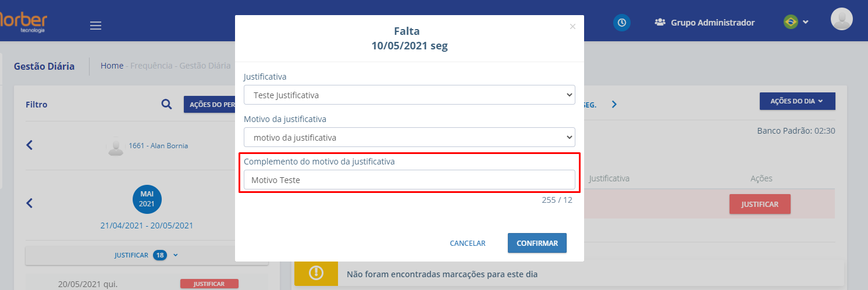This screenshot has height=290, width=868.
Task: Click the warning exclamation icon
Action: [x=316, y=273]
